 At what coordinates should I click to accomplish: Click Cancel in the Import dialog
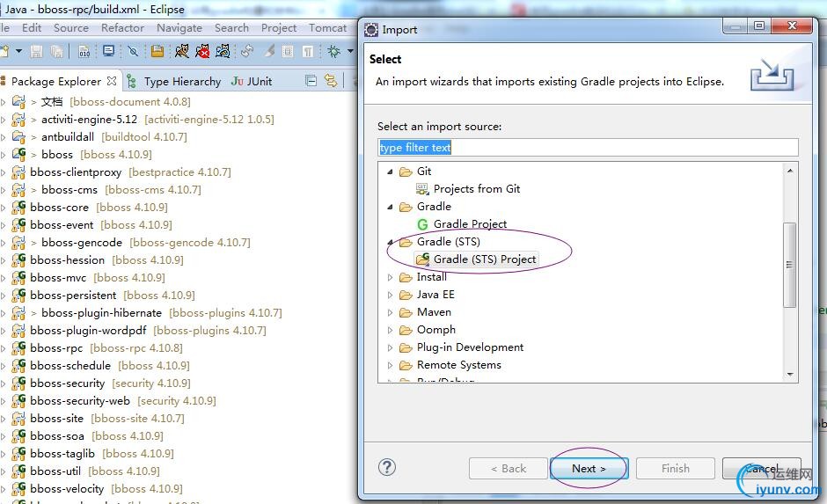point(761,468)
